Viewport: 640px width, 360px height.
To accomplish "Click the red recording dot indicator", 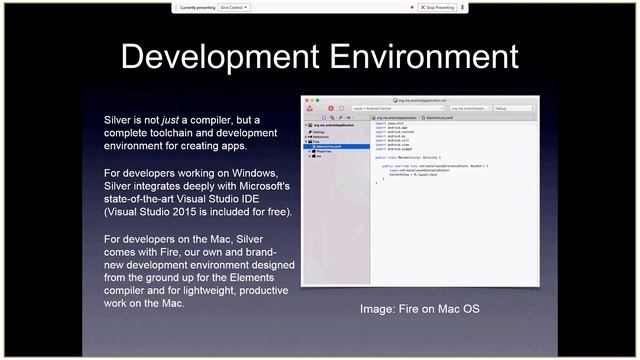I will [x=412, y=7].
